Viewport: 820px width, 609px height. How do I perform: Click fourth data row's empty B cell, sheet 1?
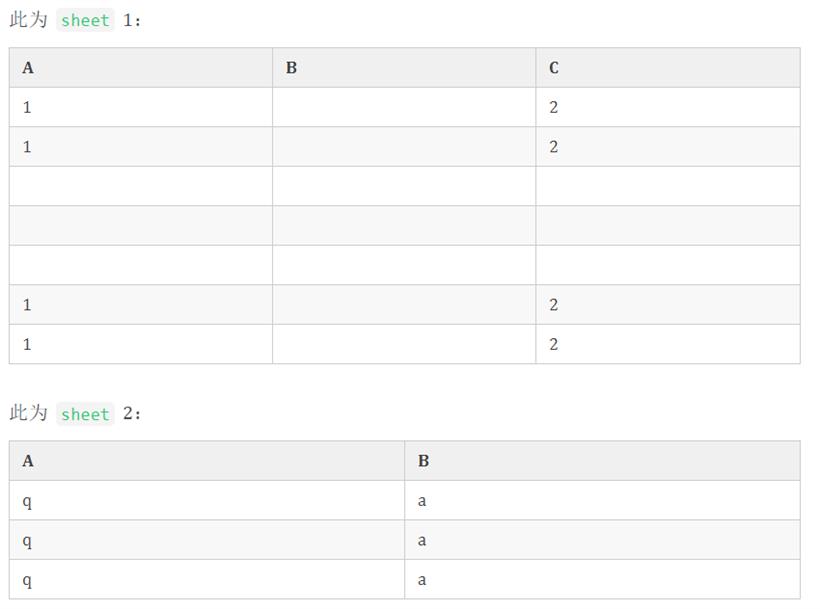(x=404, y=226)
